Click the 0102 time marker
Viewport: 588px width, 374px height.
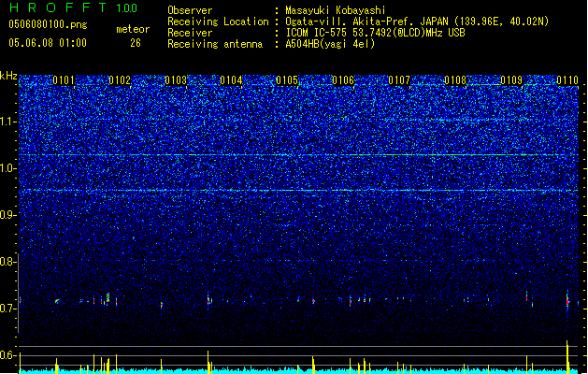pyautogui.click(x=120, y=80)
